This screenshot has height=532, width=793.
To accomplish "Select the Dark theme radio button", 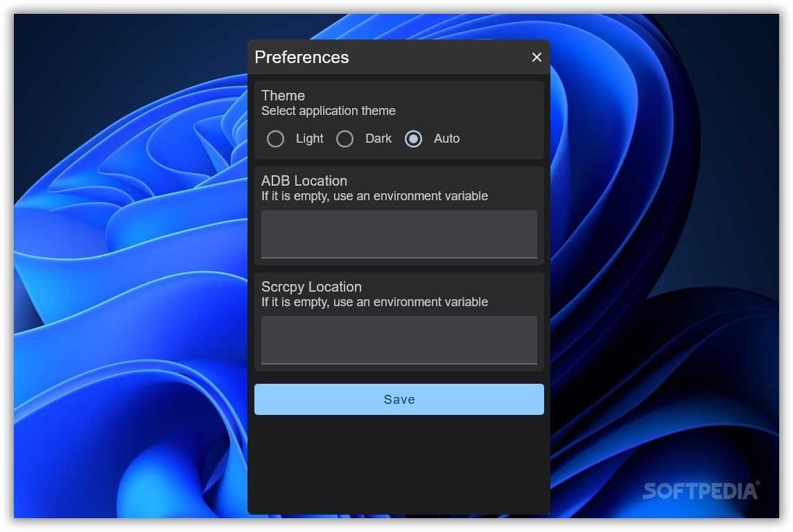I will [x=345, y=139].
